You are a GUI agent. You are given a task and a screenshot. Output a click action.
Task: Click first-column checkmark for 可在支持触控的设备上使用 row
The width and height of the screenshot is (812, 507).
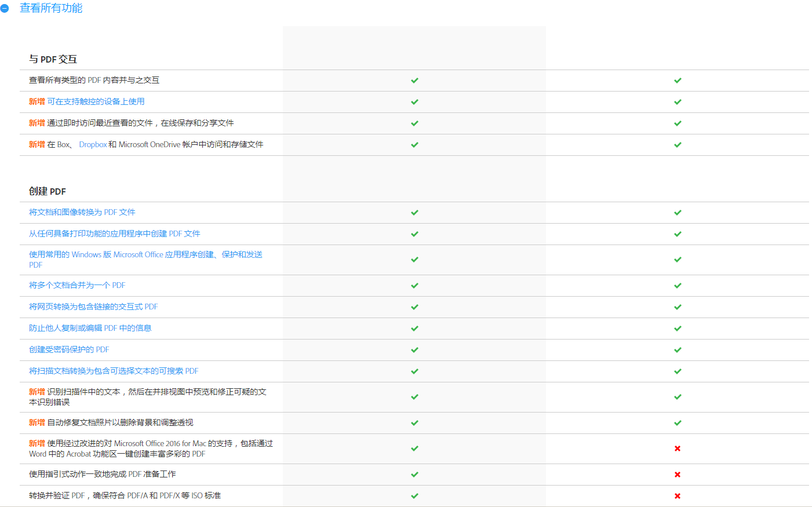pos(414,102)
